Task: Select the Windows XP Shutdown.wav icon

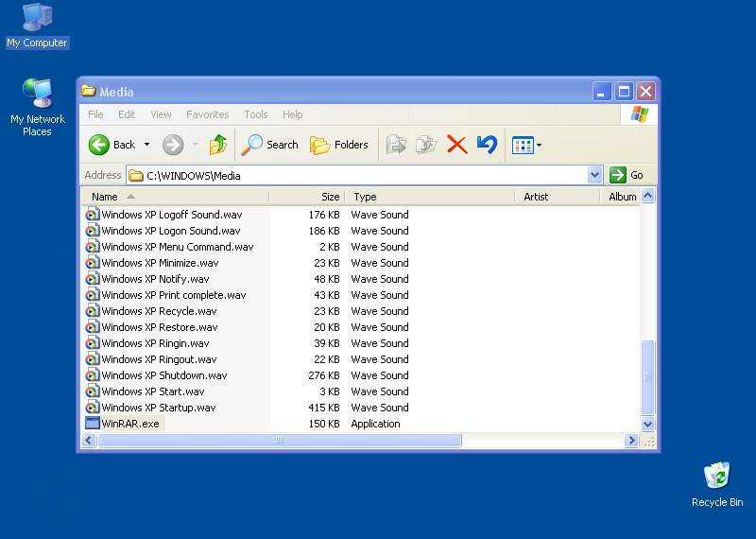Action: tap(92, 375)
